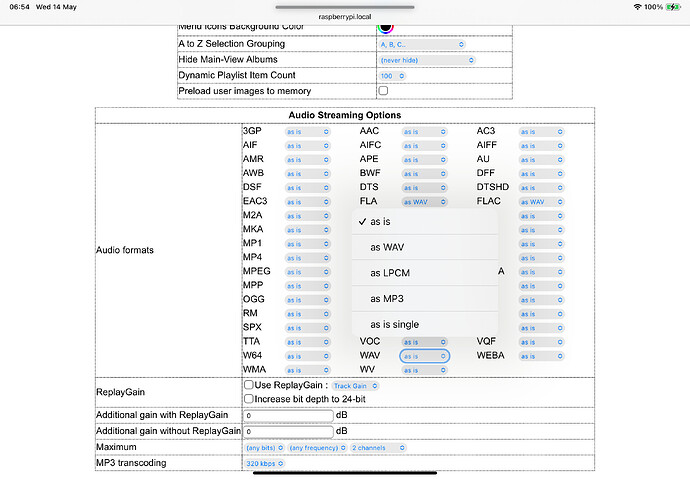Open the focused WAV format dropdown
Image resolution: width=690 pixels, height=479 pixels.
tap(424, 356)
